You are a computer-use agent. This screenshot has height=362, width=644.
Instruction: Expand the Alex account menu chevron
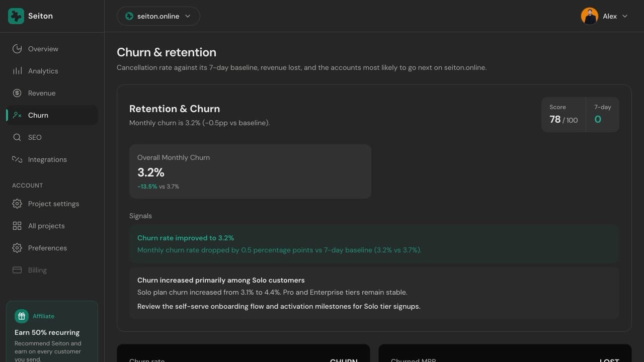[x=625, y=16]
